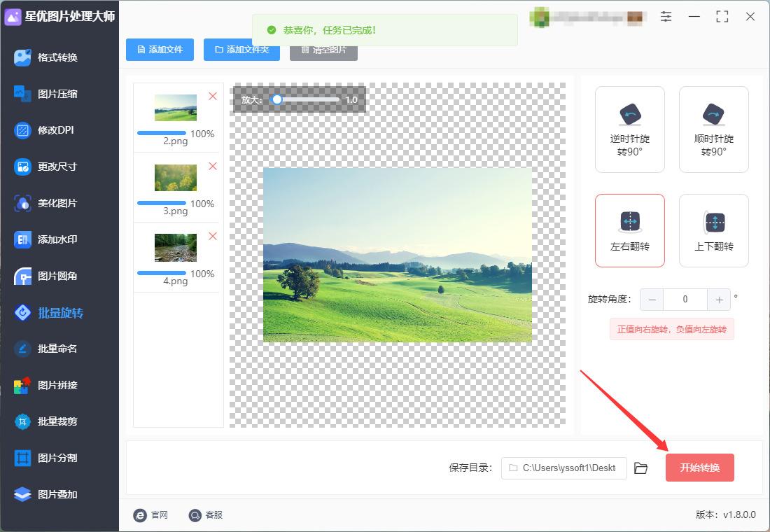Open the 美化图片 beautify tool
This screenshot has height=532, width=770.
[46, 203]
